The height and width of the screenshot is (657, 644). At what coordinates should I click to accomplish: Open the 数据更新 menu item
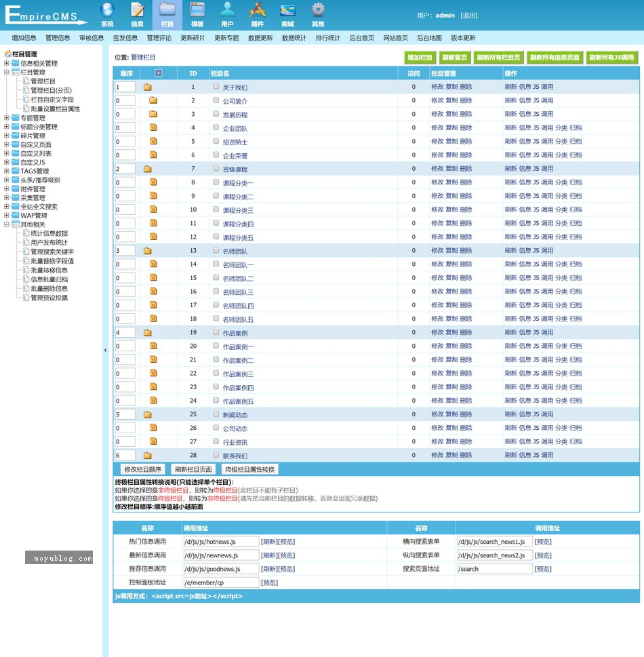(x=260, y=38)
